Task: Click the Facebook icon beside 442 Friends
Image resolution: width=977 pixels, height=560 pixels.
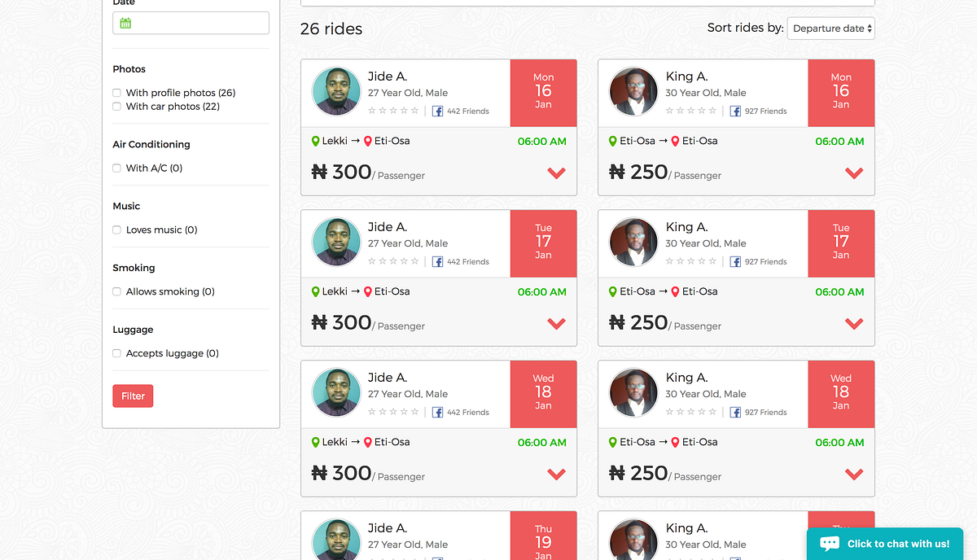Action: coord(439,111)
